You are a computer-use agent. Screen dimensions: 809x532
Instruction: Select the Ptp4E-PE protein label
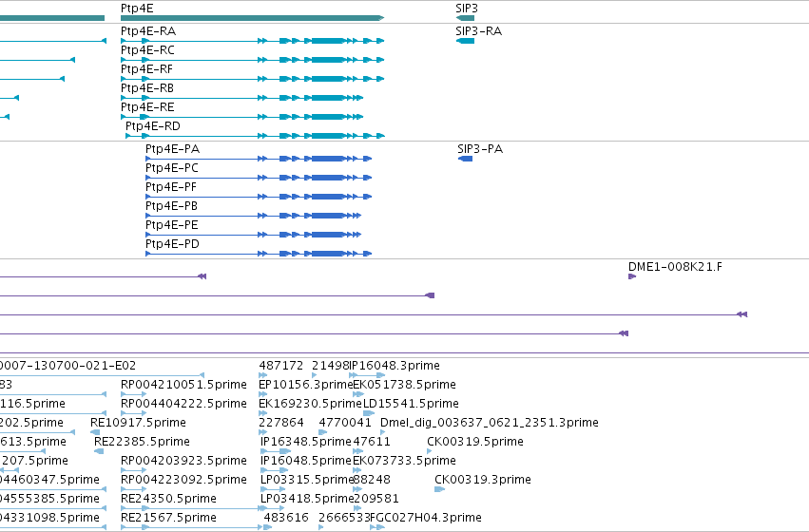172,225
